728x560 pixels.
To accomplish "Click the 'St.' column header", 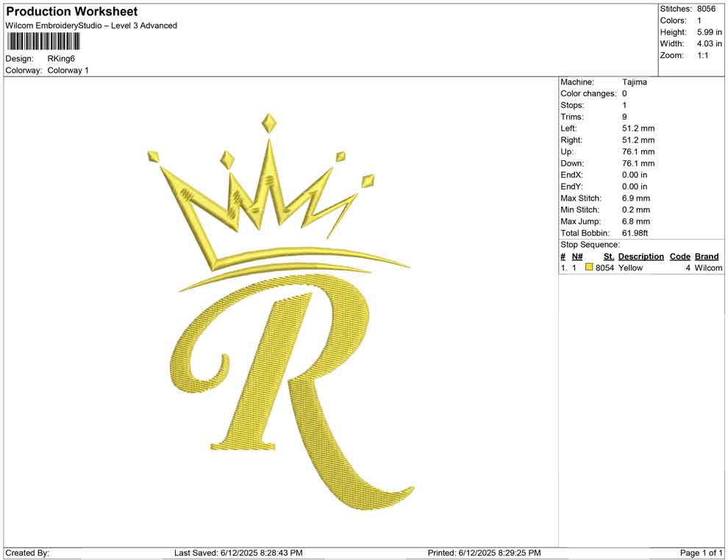I will coord(609,256).
